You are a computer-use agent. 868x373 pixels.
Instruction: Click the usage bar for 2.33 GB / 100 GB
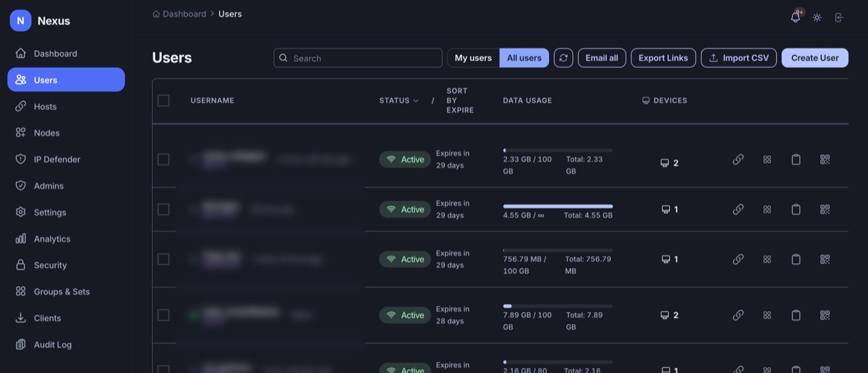click(x=558, y=150)
